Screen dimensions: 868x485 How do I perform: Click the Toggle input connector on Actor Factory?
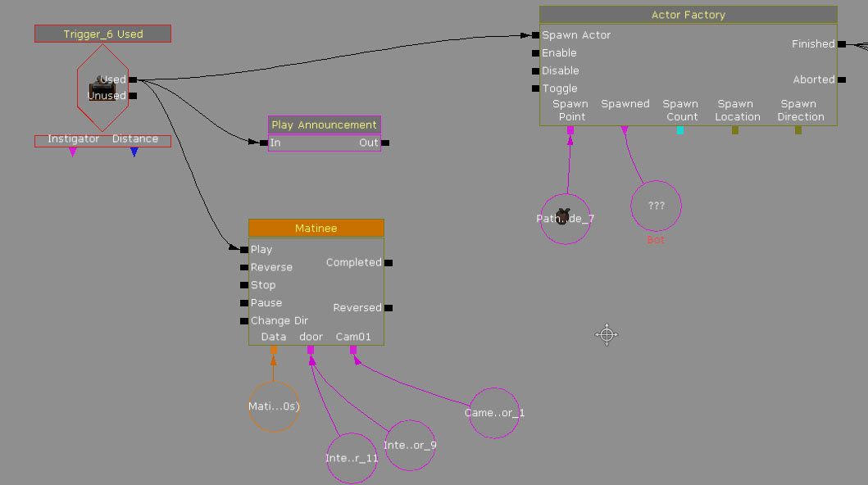(535, 88)
